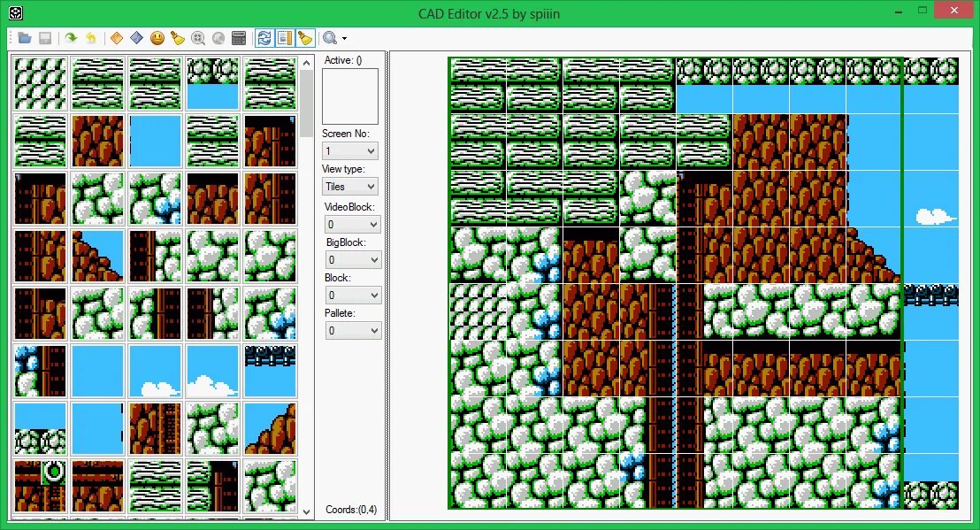The height and width of the screenshot is (530, 980).
Task: Click the tile palette scrollbar up arrow
Action: (306, 63)
